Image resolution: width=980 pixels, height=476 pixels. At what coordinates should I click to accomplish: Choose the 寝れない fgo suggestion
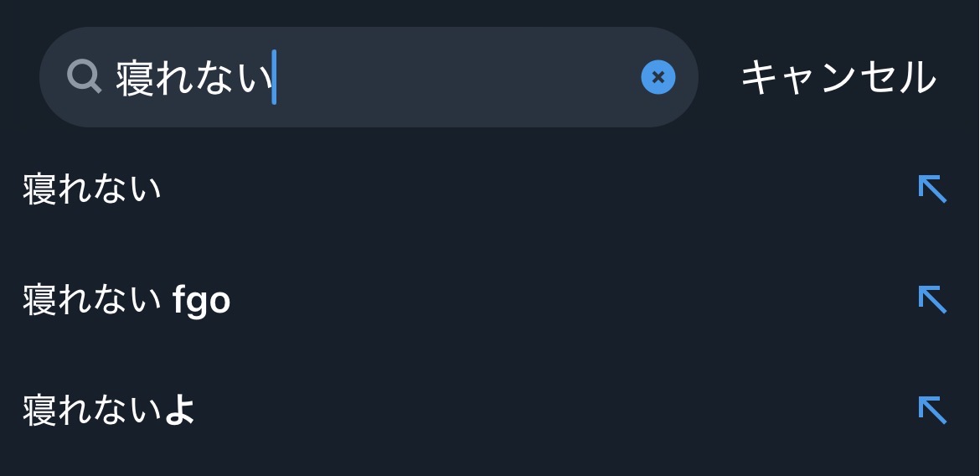[126, 300]
